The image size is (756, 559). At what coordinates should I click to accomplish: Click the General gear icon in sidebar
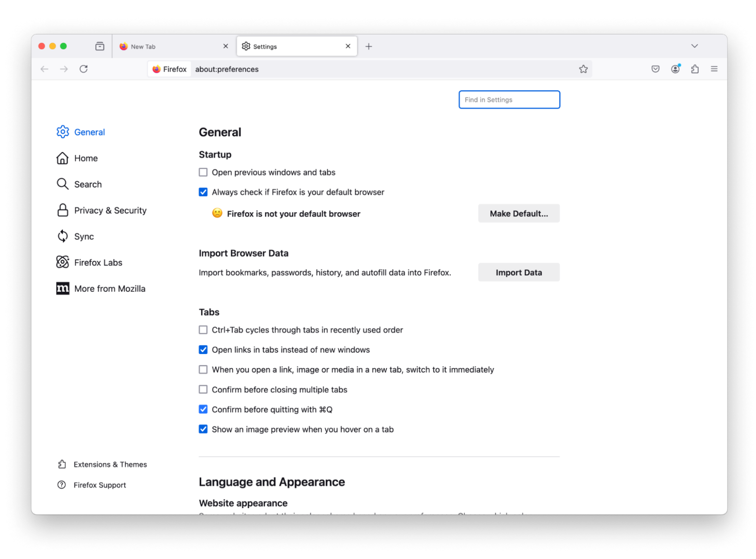pos(63,132)
